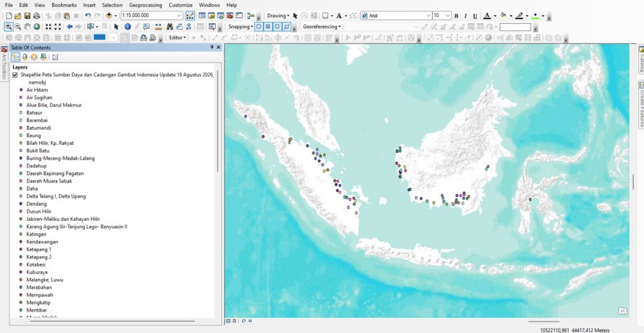Click the Add Data icon
The image size is (644, 333).
[109, 16]
